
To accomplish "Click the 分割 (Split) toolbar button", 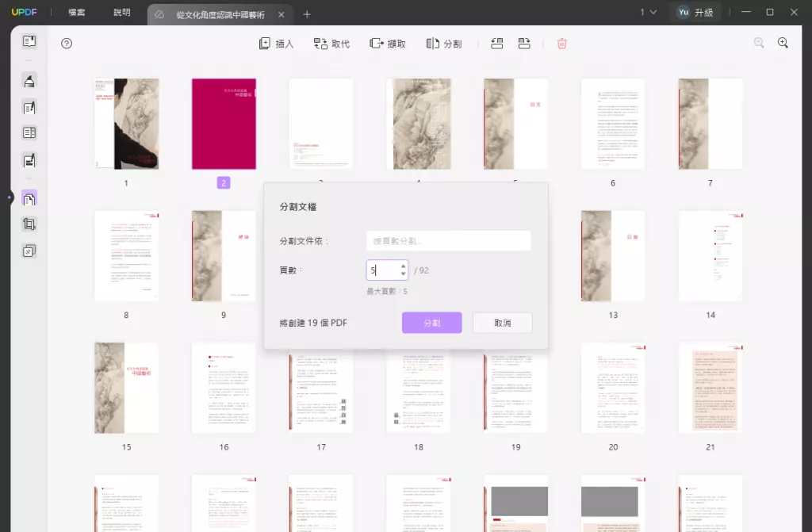I will [444, 44].
